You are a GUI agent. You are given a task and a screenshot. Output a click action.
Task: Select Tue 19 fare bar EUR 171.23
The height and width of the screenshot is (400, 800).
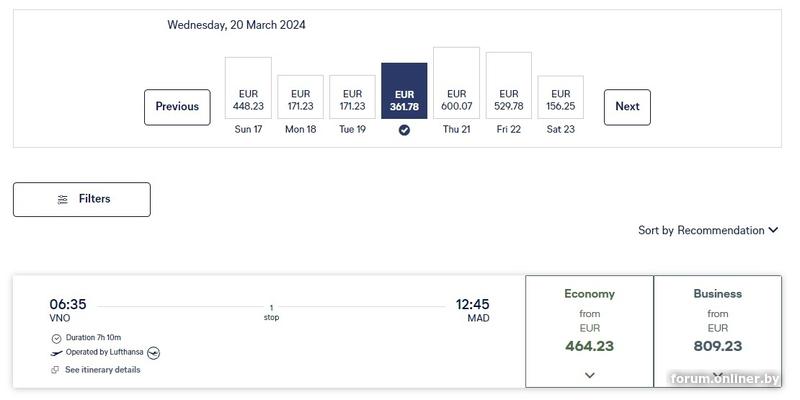352,99
